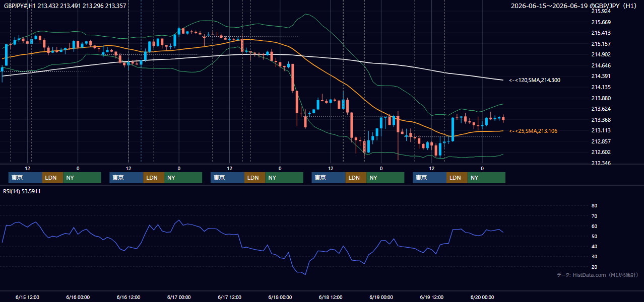
Task: Click the 6/19 00:00 time label
Action: click(x=381, y=297)
